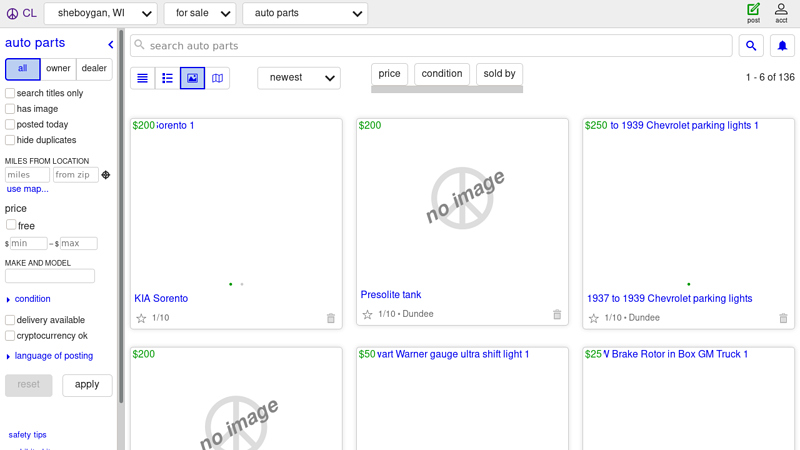Open the Presolite tank no image thumbnail
This screenshot has width=800, height=450.
click(x=462, y=198)
